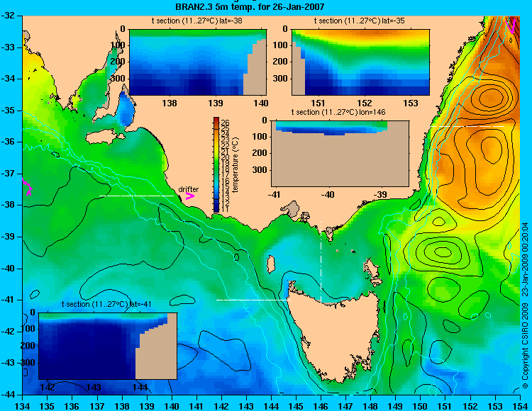Click the 26 value atop the color bar

(x=225, y=123)
